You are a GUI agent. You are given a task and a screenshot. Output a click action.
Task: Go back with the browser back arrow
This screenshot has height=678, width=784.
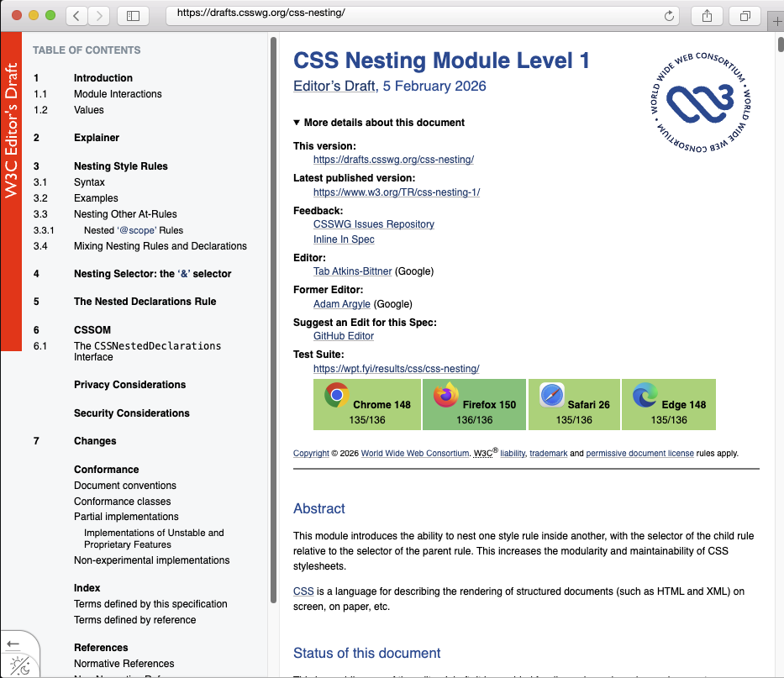76,16
